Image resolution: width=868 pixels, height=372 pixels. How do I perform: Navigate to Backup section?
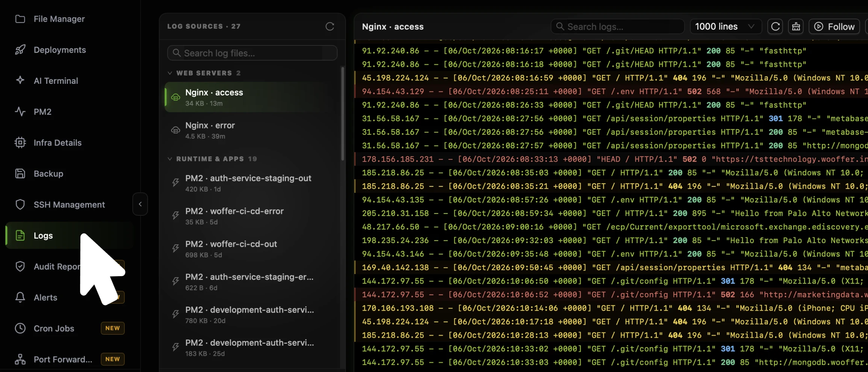[48, 174]
